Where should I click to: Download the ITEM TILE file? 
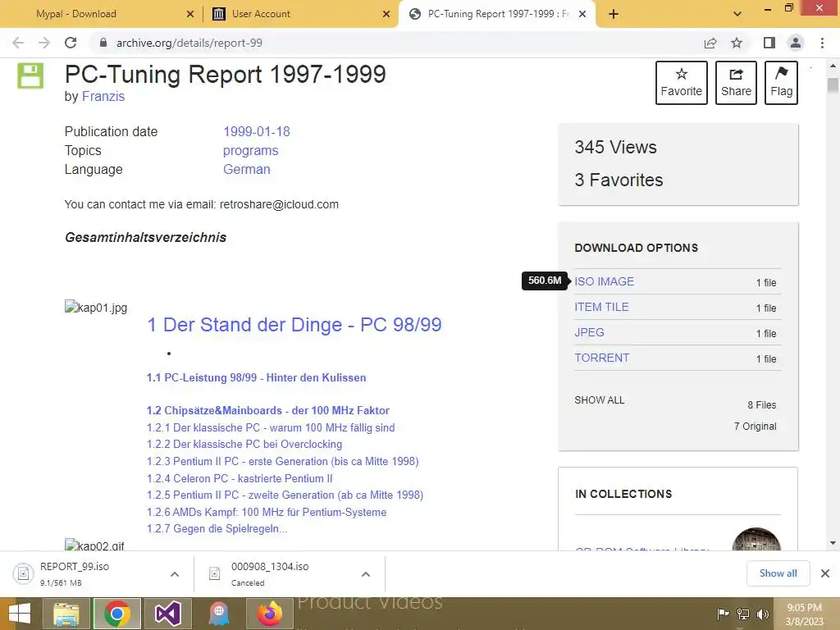click(x=601, y=307)
